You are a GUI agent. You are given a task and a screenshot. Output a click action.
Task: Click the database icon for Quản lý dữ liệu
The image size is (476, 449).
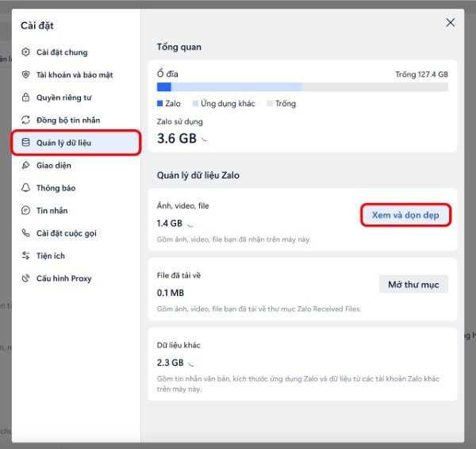(25, 143)
